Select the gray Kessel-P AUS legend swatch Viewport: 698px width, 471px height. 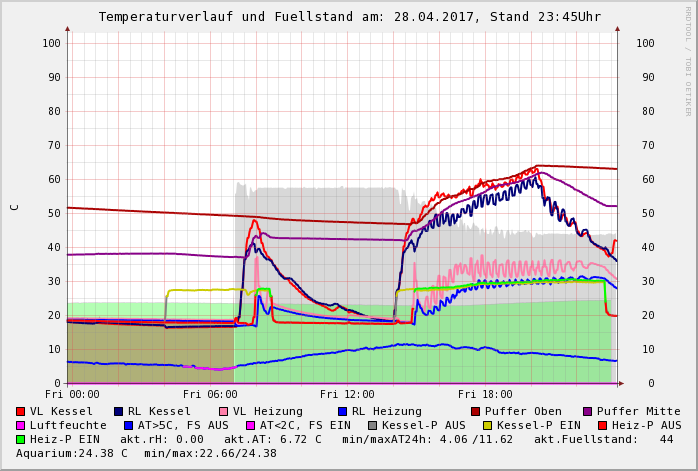click(371, 425)
